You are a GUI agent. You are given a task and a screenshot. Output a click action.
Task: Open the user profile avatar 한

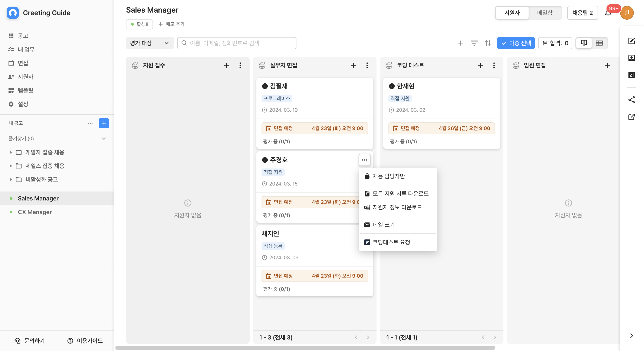tap(627, 13)
